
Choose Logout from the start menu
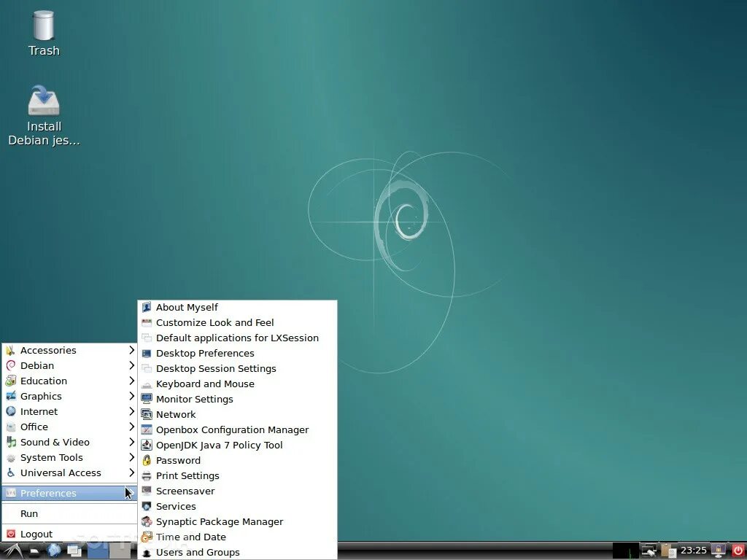point(69,534)
